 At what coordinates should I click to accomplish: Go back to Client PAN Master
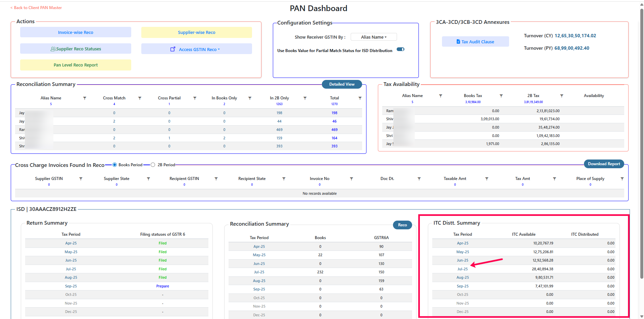(x=36, y=8)
